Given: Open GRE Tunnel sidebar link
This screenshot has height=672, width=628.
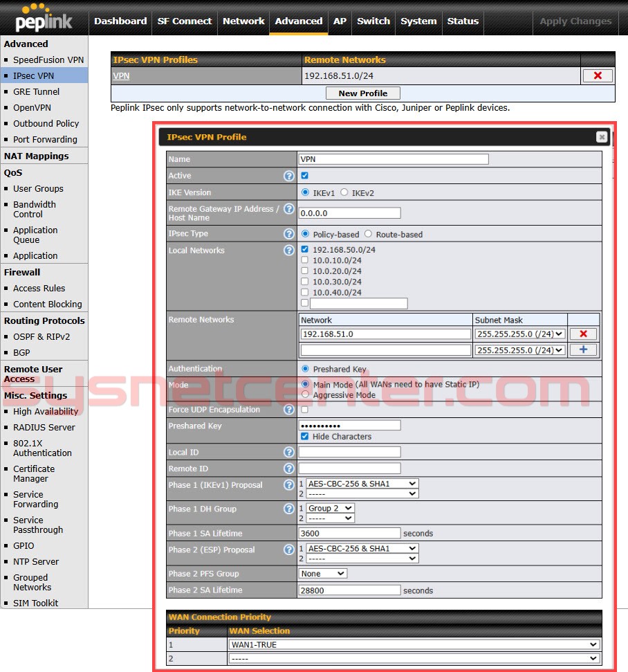Looking at the screenshot, I should (x=37, y=92).
